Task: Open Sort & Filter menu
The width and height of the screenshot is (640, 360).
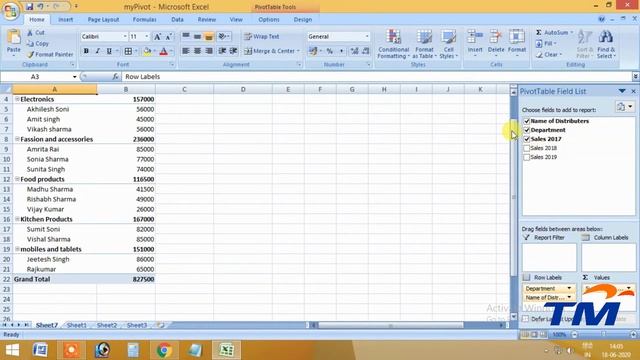Action: [x=584, y=44]
